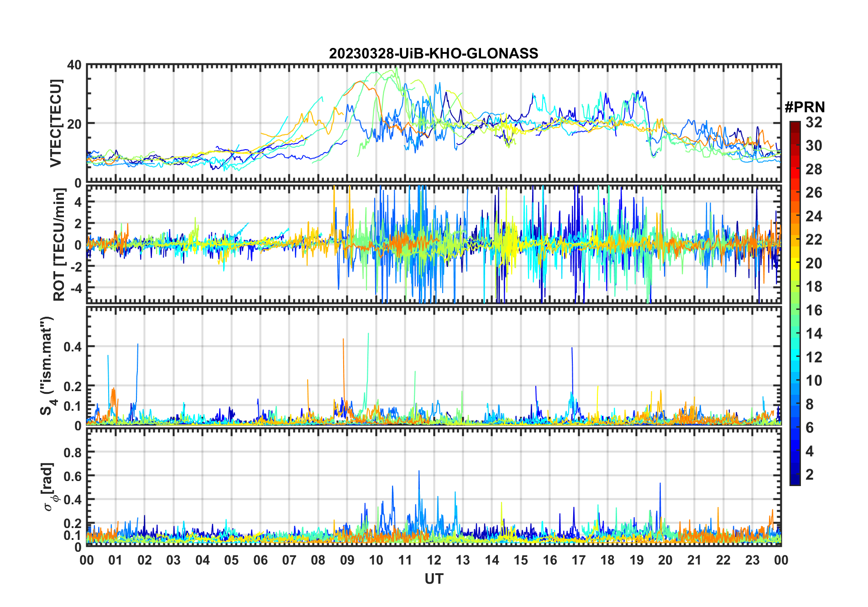This screenshot has width=868, height=607.
Task: Click the 15 hour x-axis tick label
Action: (521, 560)
